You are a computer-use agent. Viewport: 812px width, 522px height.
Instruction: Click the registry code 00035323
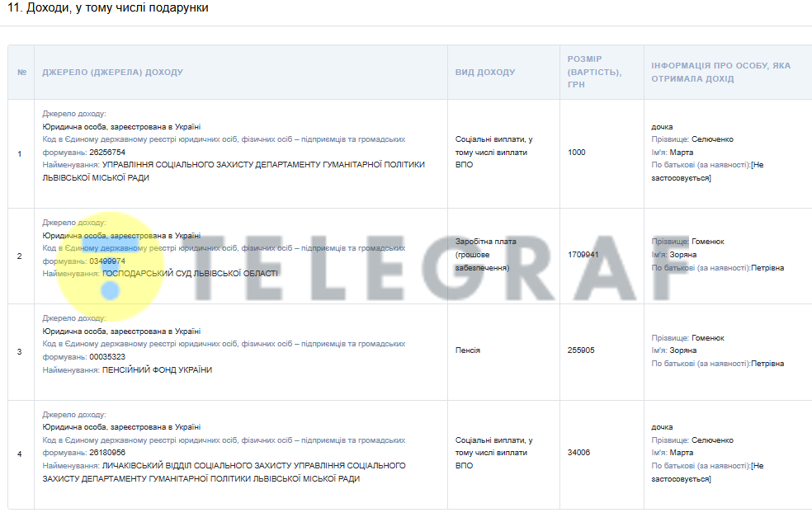[x=107, y=357]
